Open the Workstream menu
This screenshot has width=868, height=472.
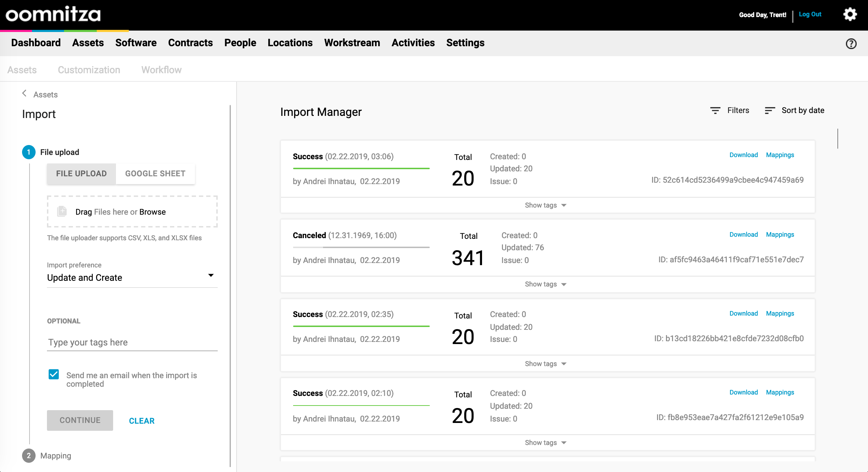click(x=352, y=43)
